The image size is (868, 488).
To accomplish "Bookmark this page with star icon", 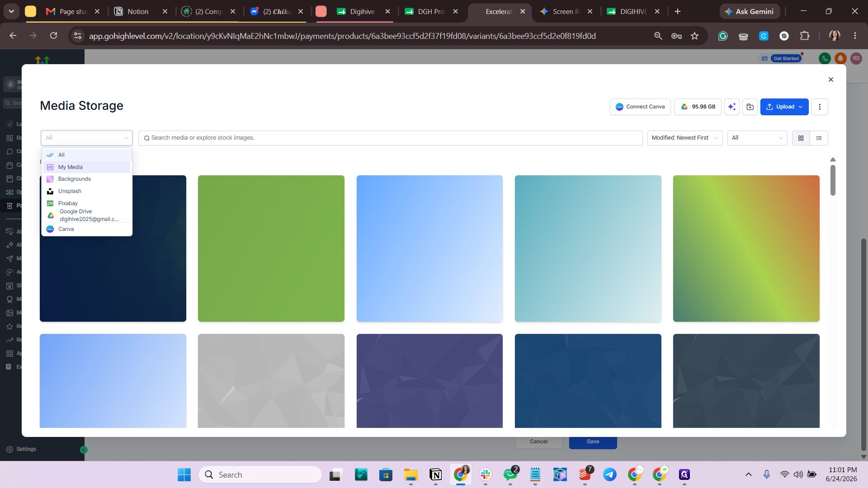I will (695, 36).
